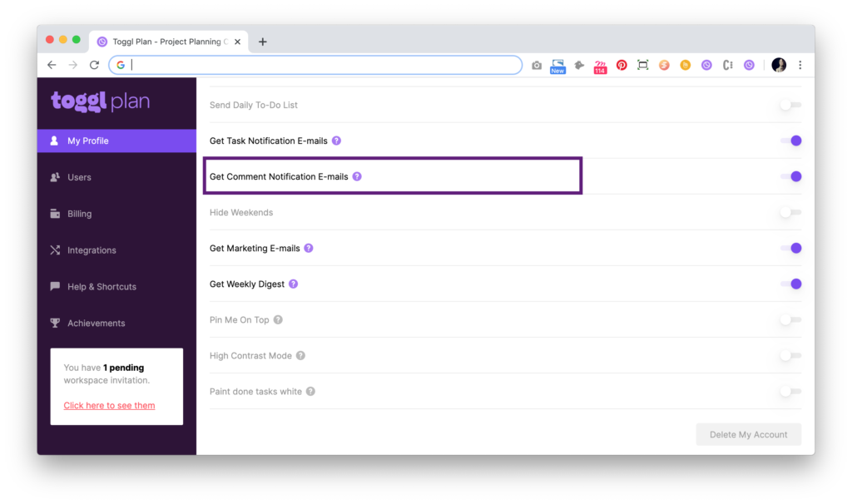The image size is (852, 504).
Task: Disable Get Comment Notification E-mails toggle
Action: 790,176
